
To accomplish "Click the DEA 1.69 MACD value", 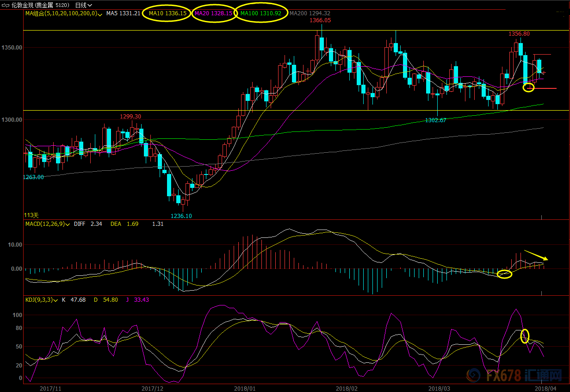I will 124,224.
